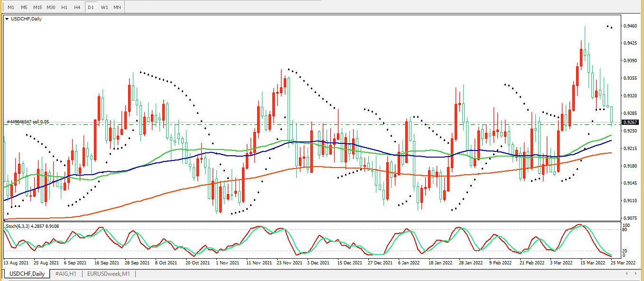The width and height of the screenshot is (644, 281).
Task: Click the 0.9425 price scale label
Action: click(x=631, y=43)
